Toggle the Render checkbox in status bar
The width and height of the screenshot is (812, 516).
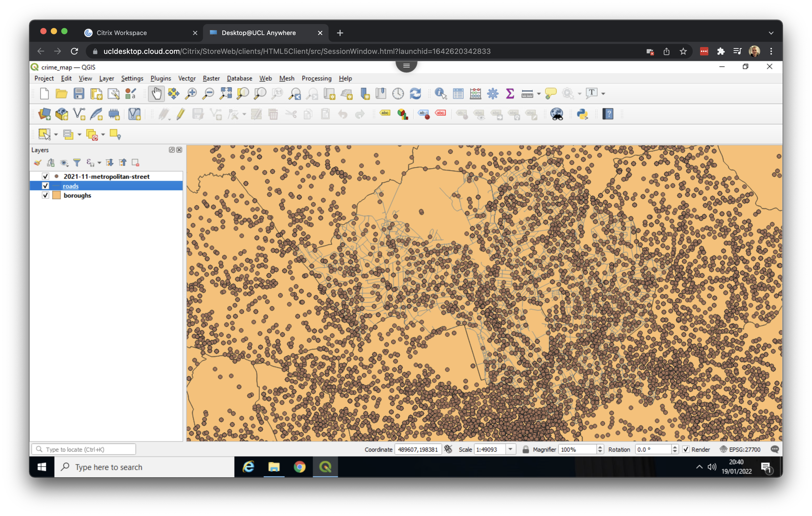point(686,449)
